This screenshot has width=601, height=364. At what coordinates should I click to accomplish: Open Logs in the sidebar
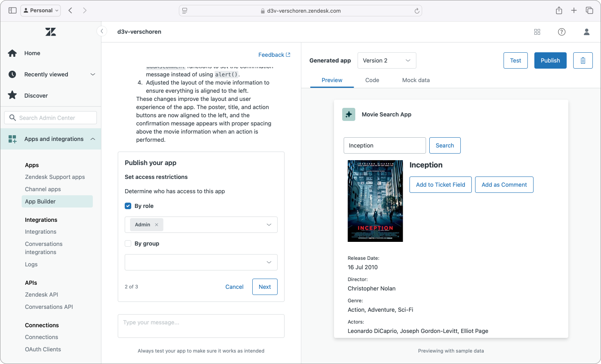(31, 264)
